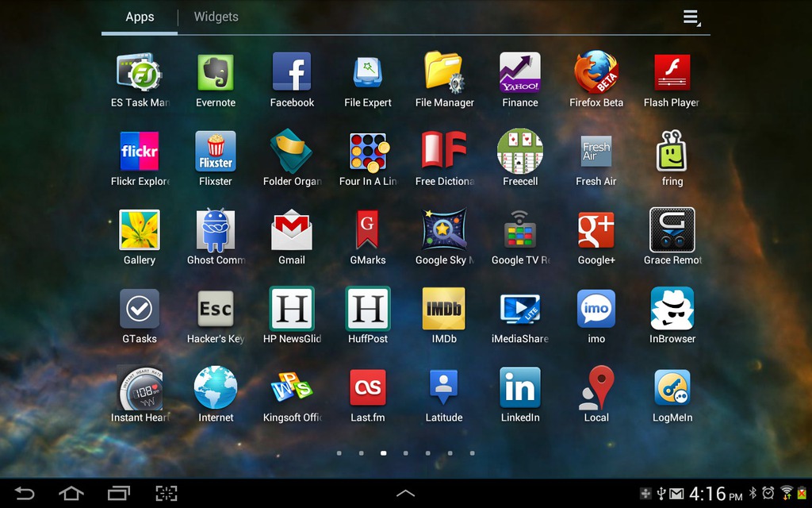Tap the USB connection status icon

pos(661,494)
